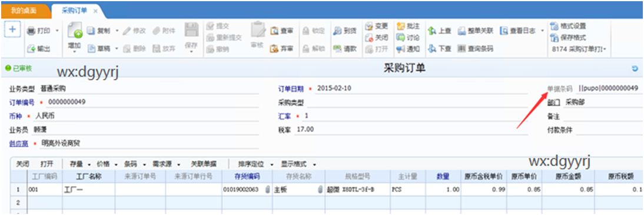Open the 显示格式 display format menu
This screenshot has width=644, height=215.
298,164
